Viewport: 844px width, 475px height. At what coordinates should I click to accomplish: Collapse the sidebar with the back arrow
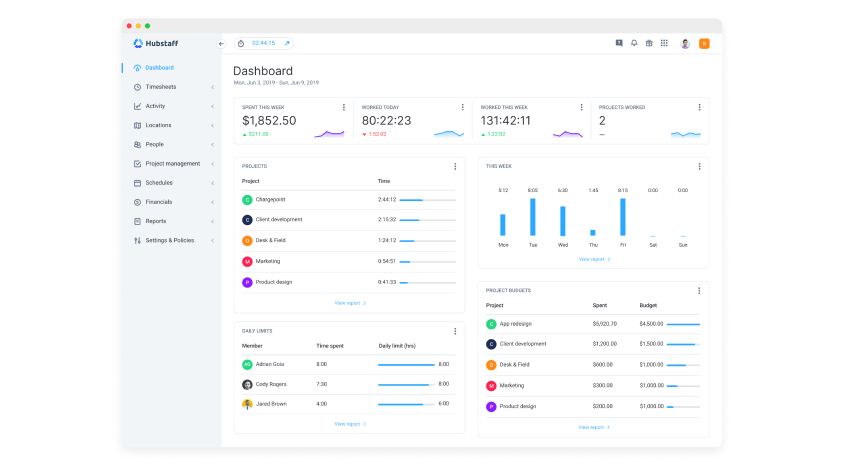[x=221, y=44]
